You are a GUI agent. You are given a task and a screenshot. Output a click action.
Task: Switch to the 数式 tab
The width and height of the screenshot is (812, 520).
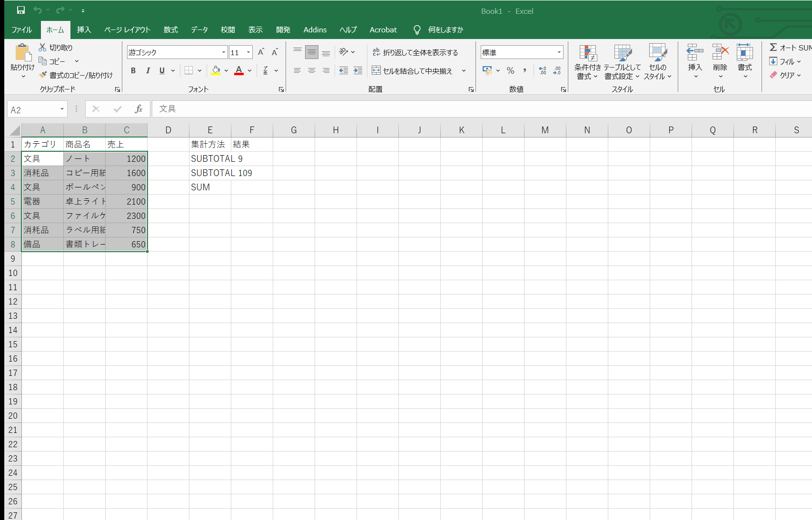click(x=170, y=29)
